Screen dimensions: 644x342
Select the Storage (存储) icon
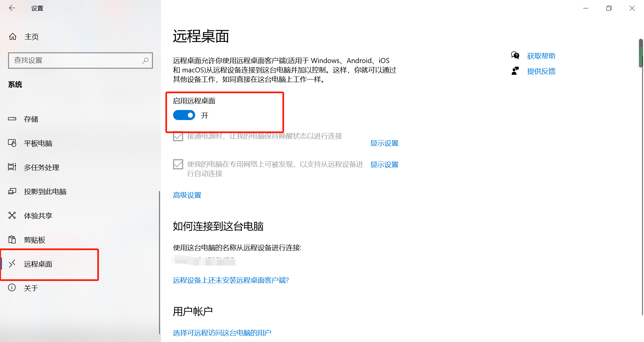[x=12, y=119]
